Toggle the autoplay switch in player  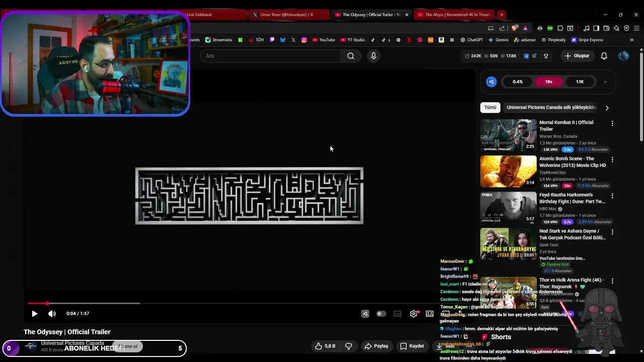381,314
